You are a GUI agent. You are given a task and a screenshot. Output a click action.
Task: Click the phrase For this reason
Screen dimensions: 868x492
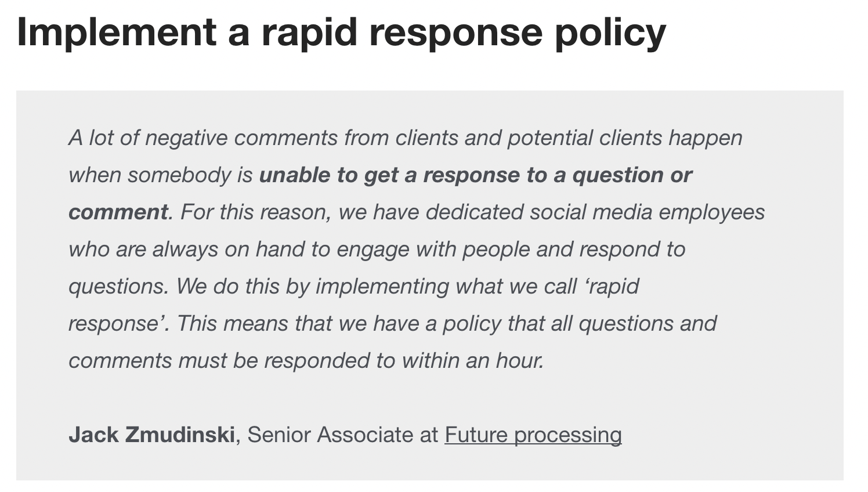click(255, 212)
